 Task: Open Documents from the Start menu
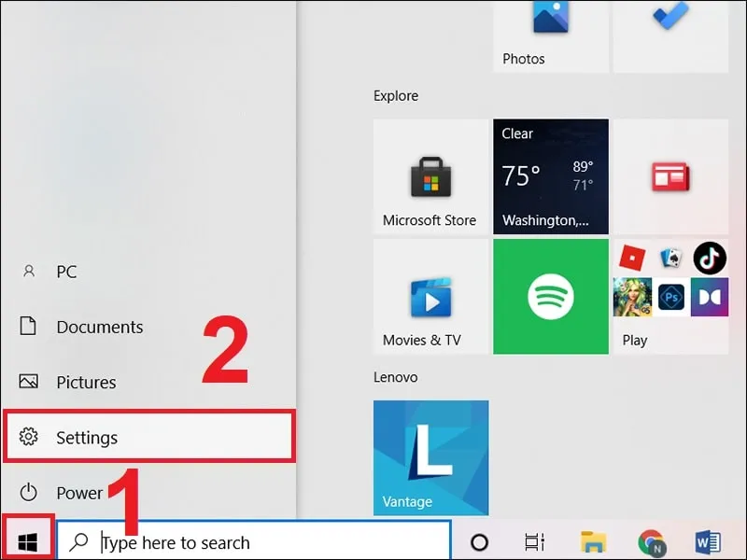coord(101,327)
